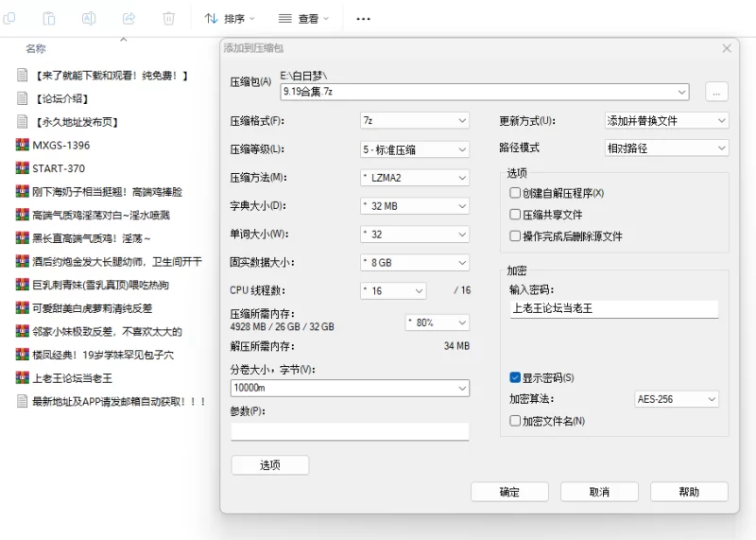Select the text file icon for 【永久地址发布页】
Viewport: 756px width, 540px height.
[22, 122]
